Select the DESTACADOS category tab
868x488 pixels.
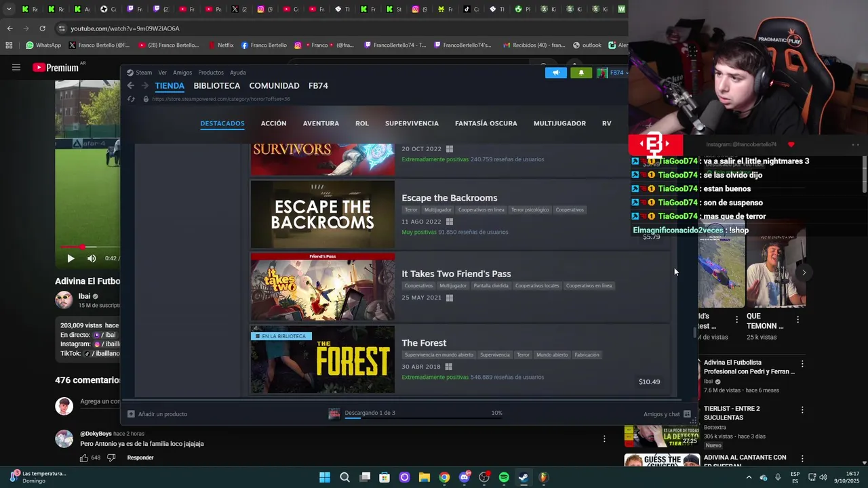coord(222,123)
